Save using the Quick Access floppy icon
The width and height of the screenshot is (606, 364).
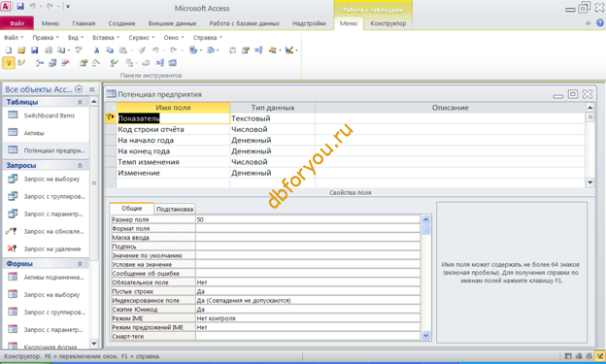[20, 6]
